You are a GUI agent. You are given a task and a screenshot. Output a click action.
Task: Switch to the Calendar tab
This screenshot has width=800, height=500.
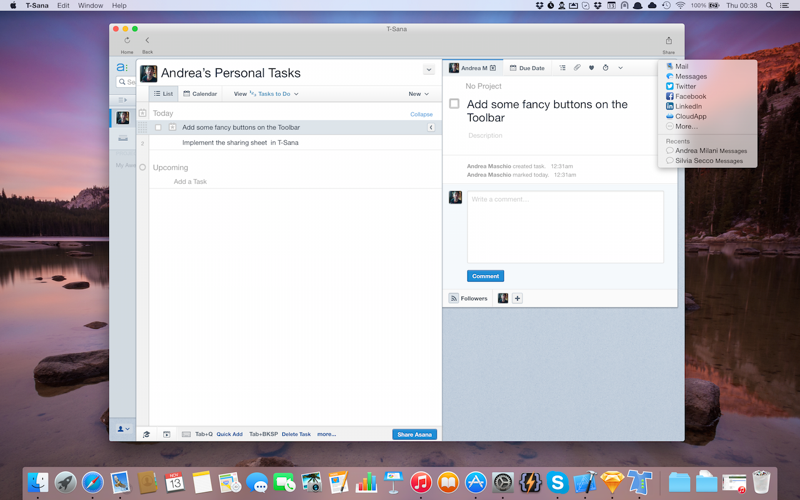click(x=200, y=94)
